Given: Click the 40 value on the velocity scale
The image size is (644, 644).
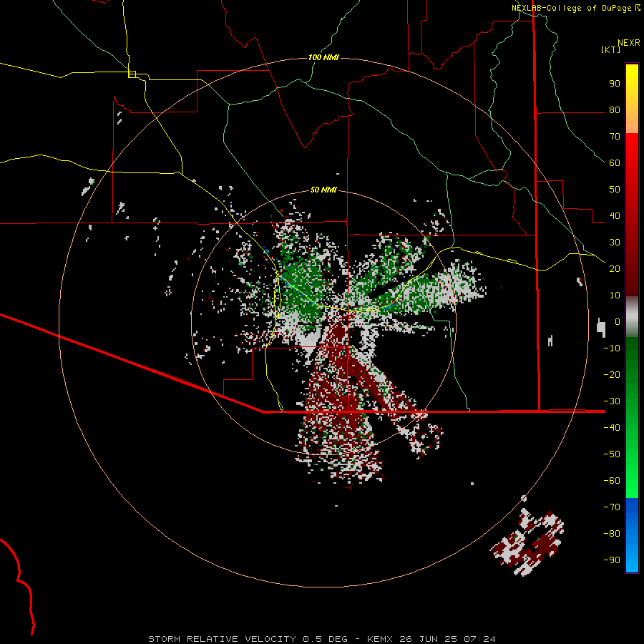Looking at the screenshot, I should coord(615,216).
